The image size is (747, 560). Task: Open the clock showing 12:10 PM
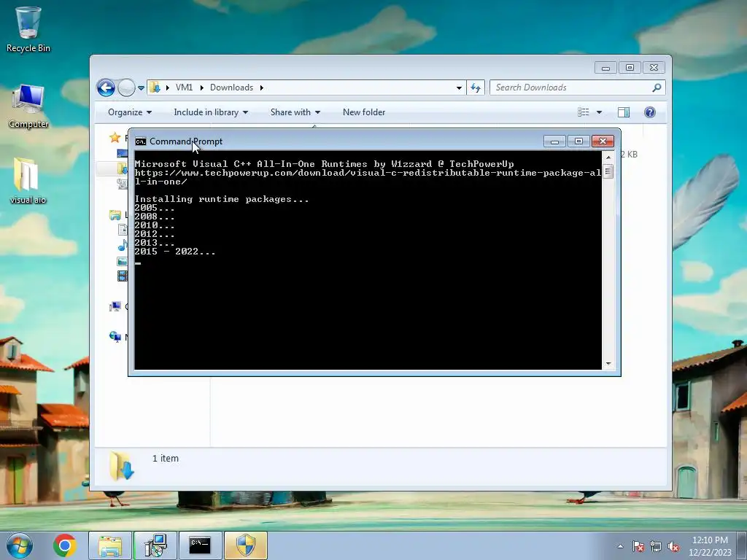pyautogui.click(x=710, y=546)
